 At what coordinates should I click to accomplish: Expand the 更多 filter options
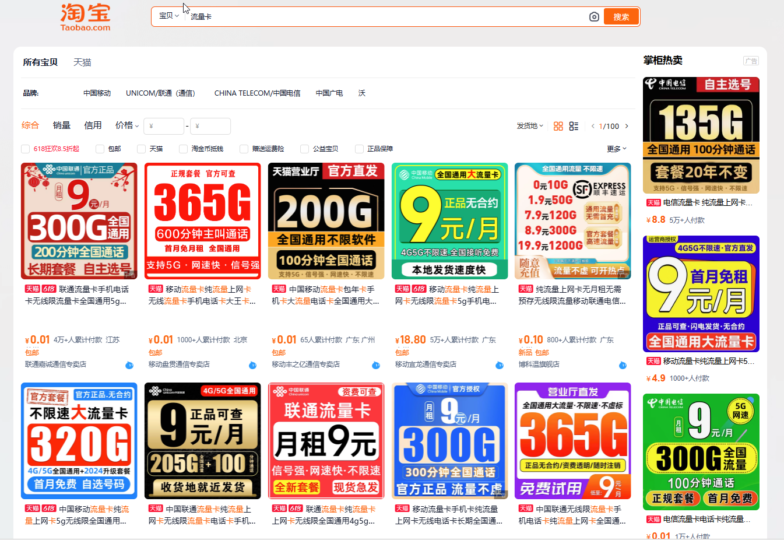[x=615, y=148]
